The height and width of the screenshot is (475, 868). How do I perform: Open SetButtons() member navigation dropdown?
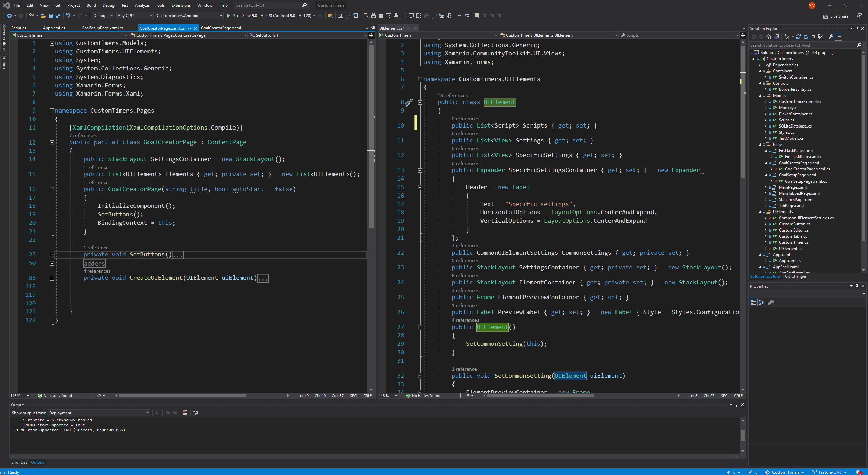[x=308, y=35]
